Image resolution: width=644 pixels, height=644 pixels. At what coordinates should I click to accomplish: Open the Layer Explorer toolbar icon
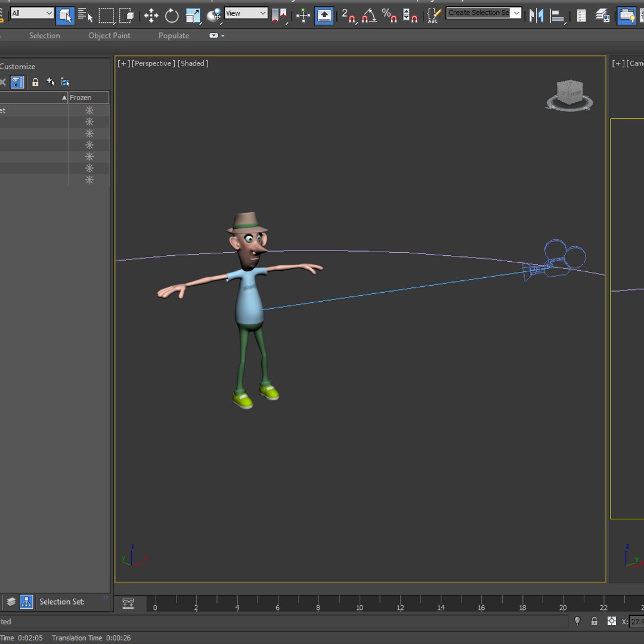tap(602, 16)
